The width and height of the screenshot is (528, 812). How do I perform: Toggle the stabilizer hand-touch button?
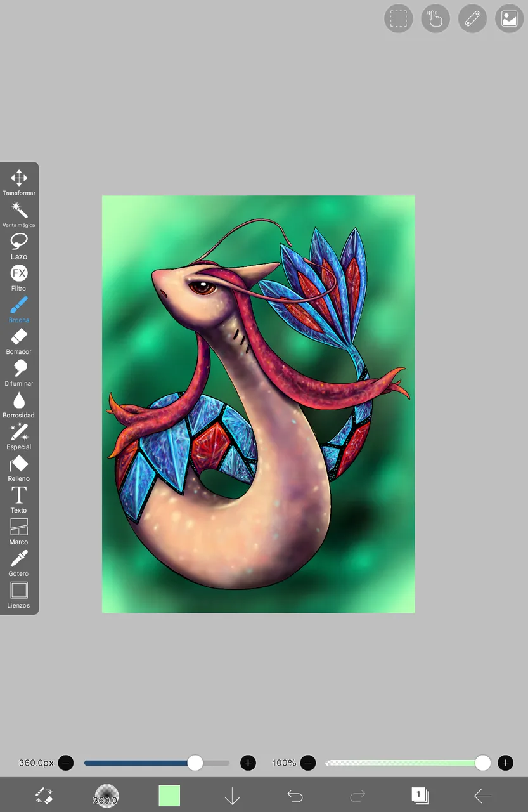point(435,18)
